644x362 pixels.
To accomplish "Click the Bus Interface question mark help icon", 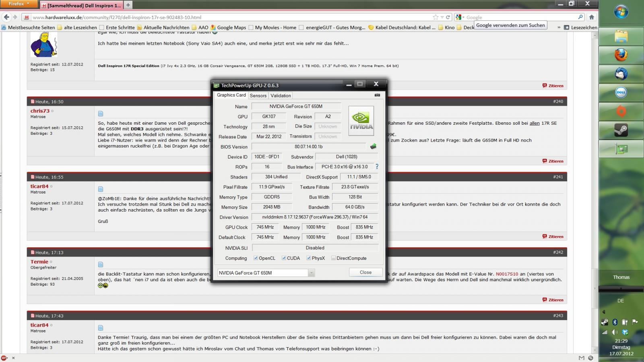I will pos(377,167).
